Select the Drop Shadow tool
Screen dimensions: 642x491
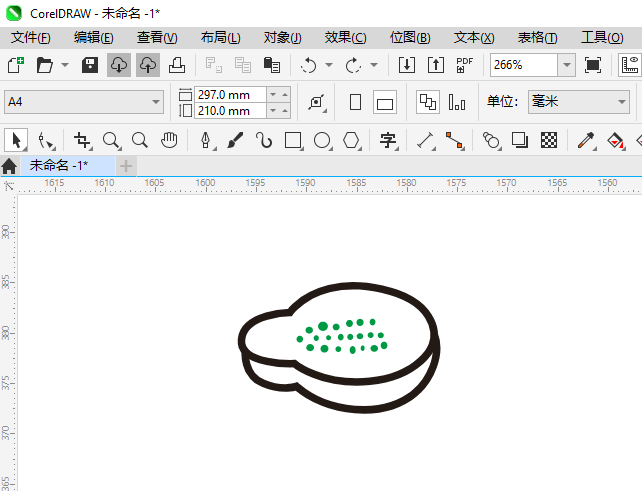click(x=520, y=140)
